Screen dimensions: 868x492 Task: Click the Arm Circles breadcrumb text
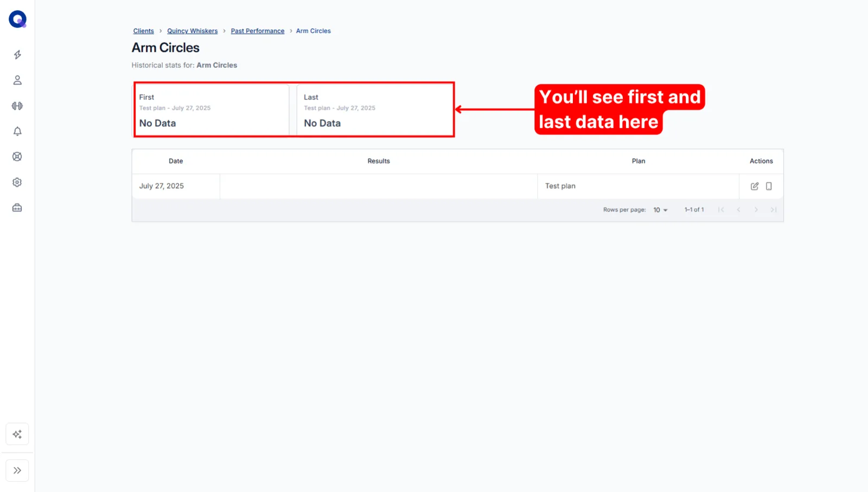tap(314, 31)
